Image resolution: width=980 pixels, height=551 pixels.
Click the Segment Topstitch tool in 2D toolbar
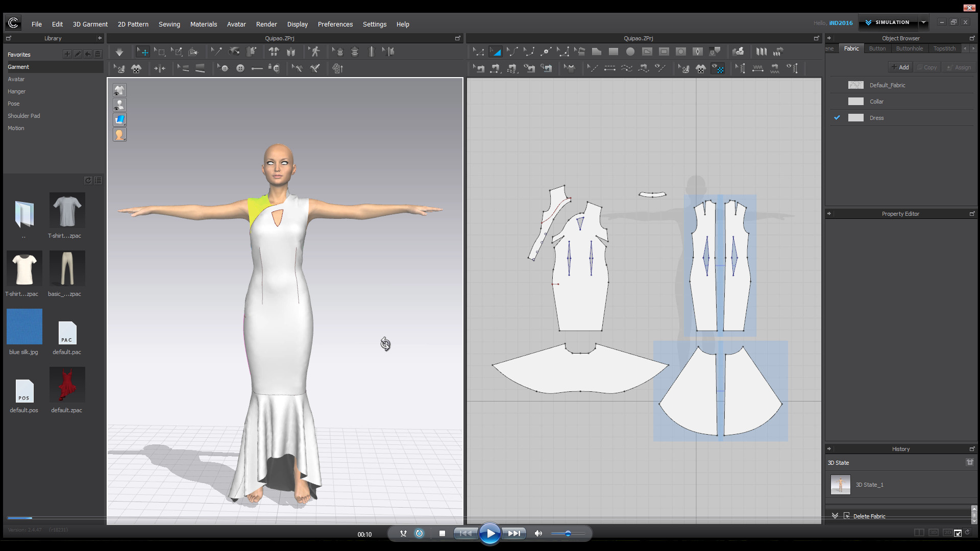point(609,68)
